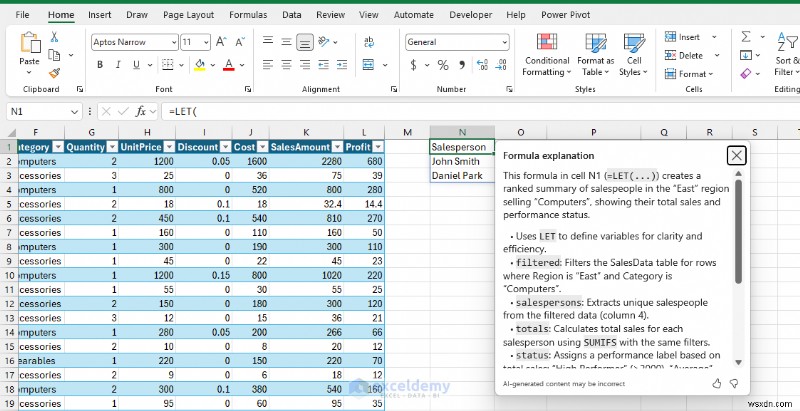Click AutoSum sigma icon
This screenshot has width=800, height=411.
pos(746,37)
